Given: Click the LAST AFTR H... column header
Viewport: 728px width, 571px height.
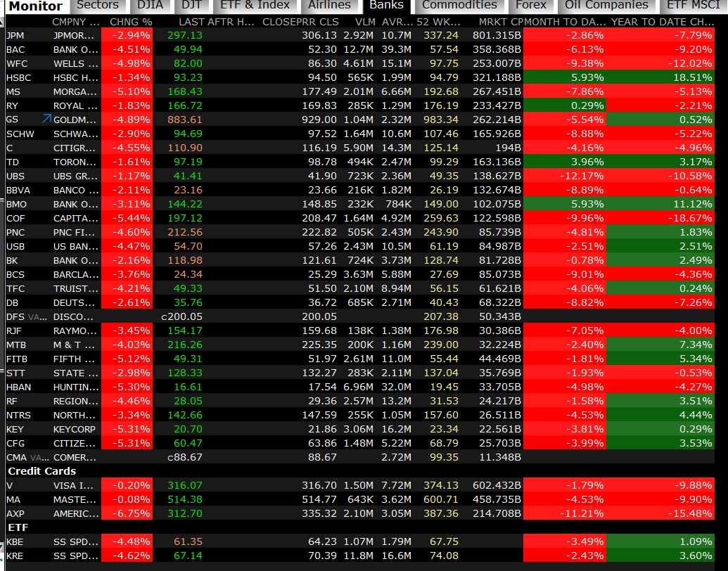Looking at the screenshot, I should point(217,22).
